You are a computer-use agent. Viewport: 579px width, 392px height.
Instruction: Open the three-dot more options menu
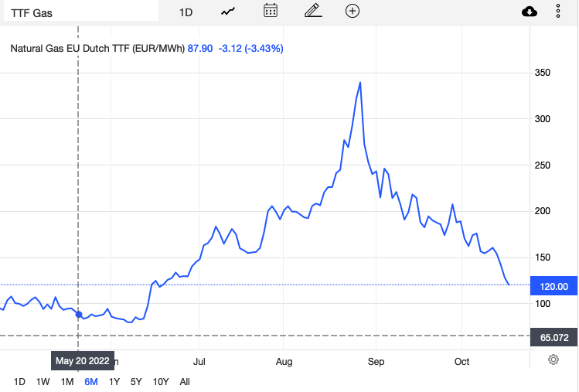click(x=558, y=11)
